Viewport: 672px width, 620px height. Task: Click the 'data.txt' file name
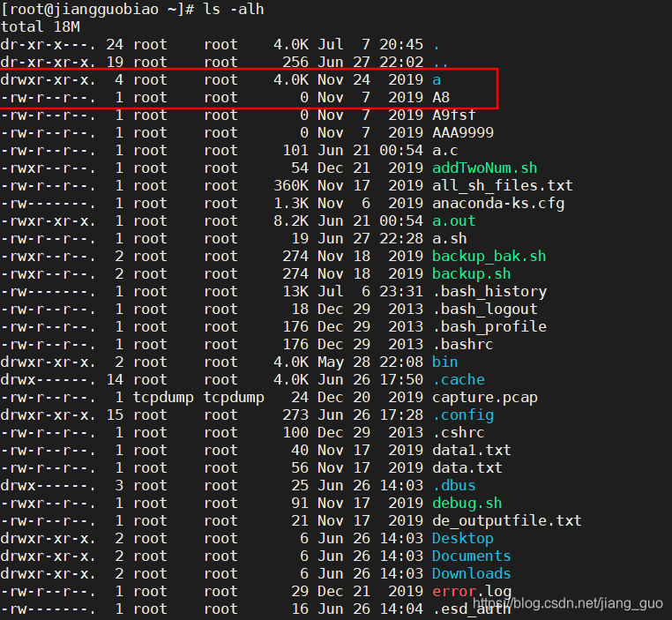click(x=467, y=467)
